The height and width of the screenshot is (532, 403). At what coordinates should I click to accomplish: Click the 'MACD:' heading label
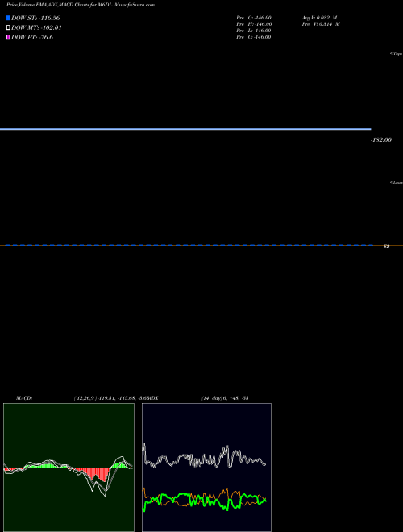click(x=24, y=398)
